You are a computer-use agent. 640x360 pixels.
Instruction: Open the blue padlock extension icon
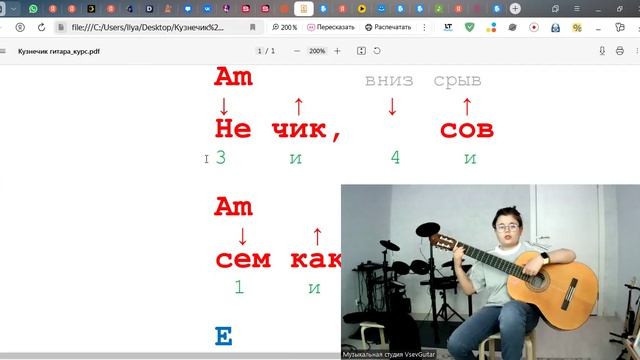[556, 27]
